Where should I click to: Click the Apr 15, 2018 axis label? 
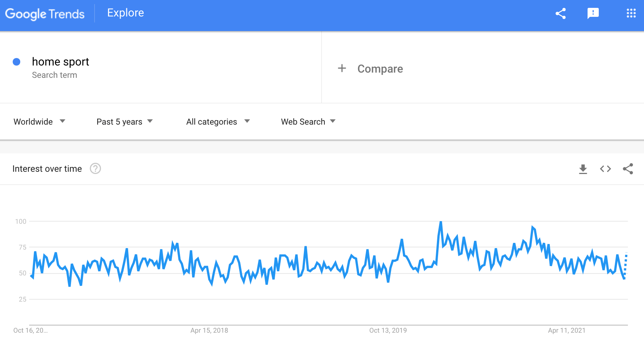tap(209, 330)
